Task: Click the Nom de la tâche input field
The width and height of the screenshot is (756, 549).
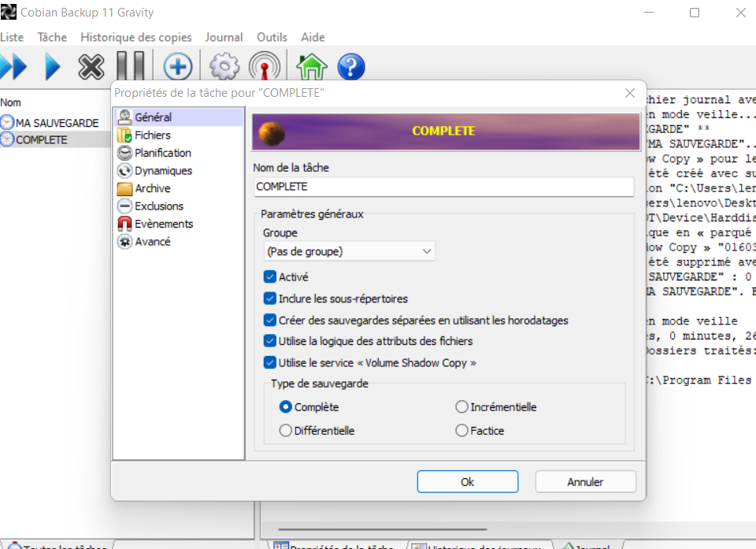Action: pos(443,187)
